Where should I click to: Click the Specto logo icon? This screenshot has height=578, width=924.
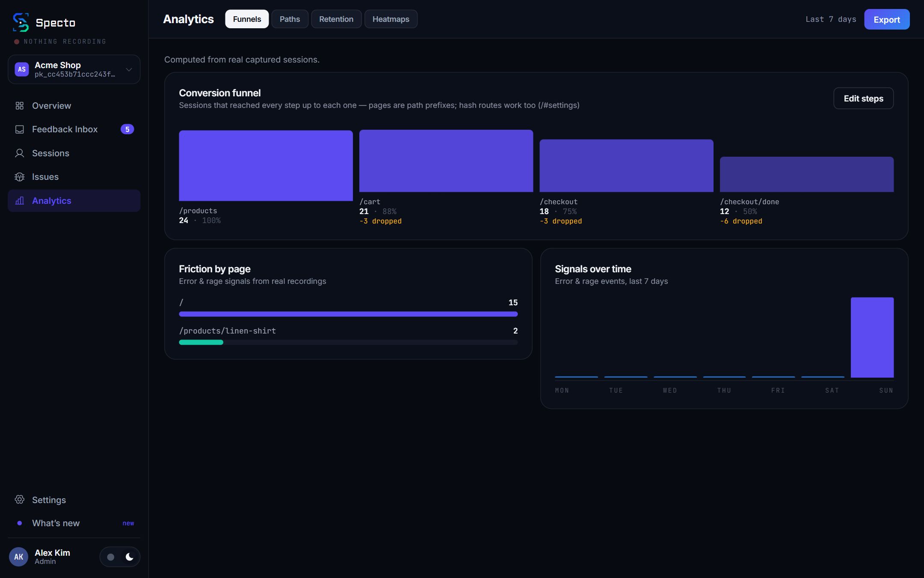coord(21,22)
